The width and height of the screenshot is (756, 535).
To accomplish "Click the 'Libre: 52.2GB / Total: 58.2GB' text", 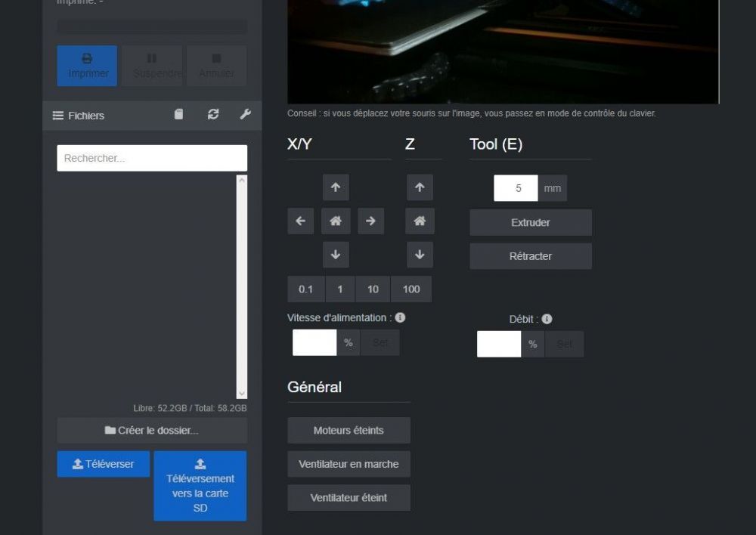I will (x=190, y=408).
